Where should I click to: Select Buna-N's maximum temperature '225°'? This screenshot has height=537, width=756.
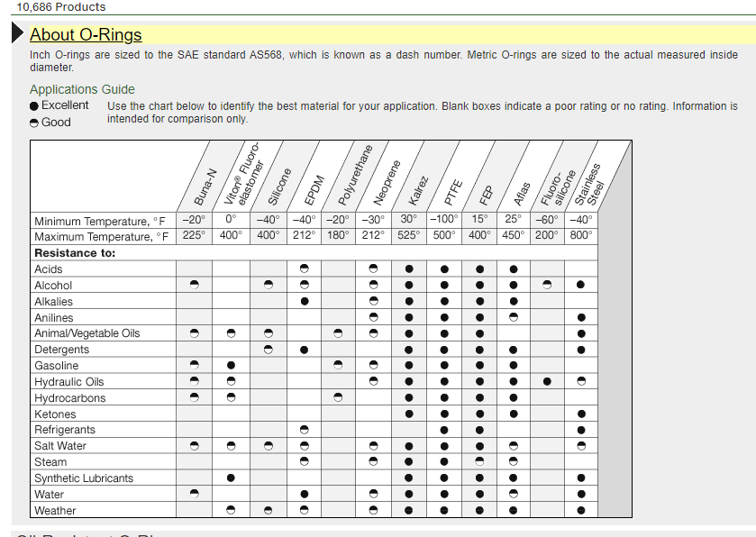click(x=195, y=235)
